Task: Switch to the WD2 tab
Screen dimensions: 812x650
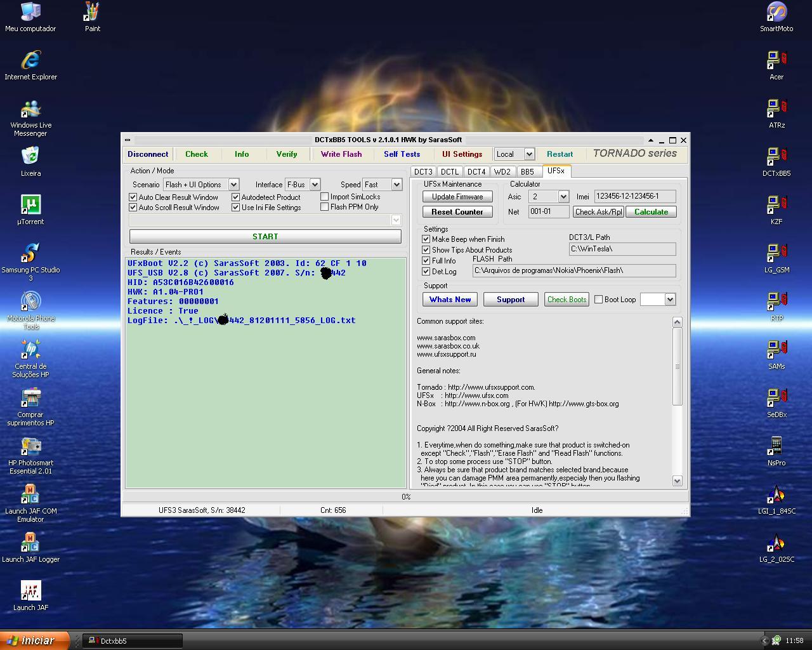Action: pos(502,171)
